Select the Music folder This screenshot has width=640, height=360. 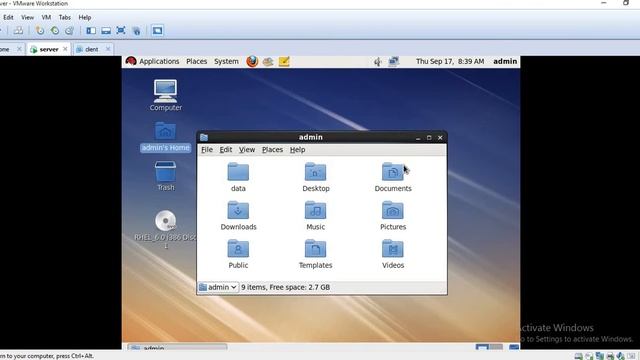click(316, 216)
